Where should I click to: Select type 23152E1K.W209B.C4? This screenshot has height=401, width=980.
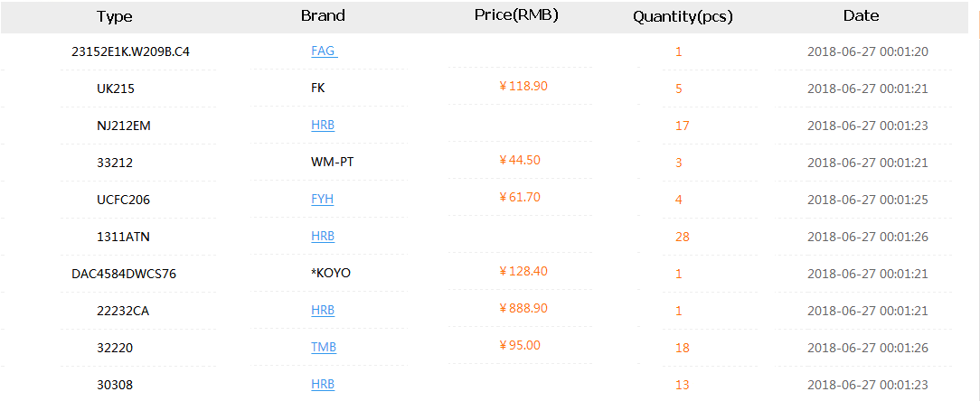131,51
